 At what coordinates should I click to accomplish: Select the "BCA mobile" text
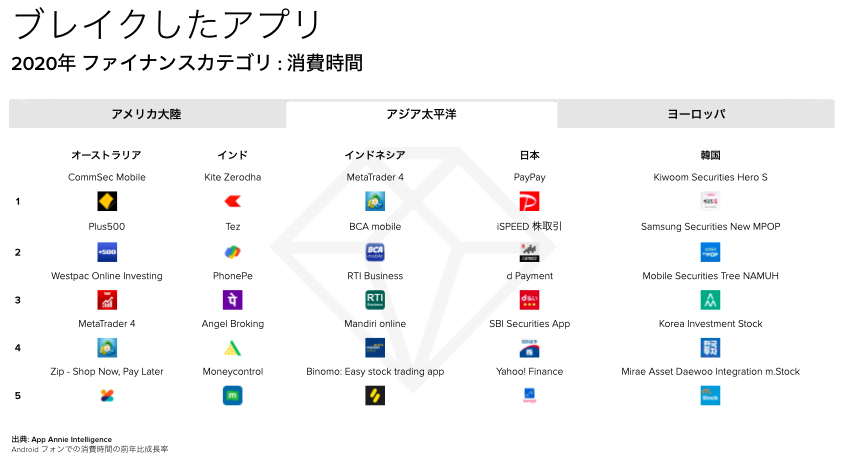375,227
